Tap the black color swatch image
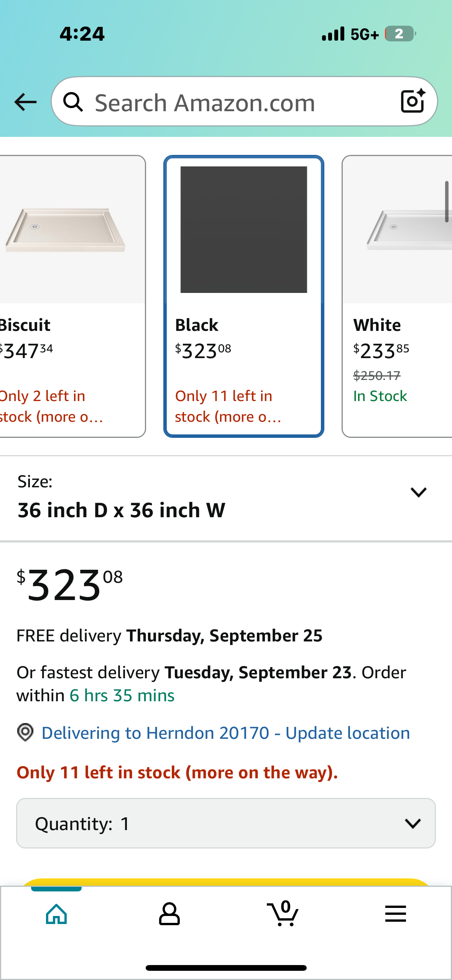452x980 pixels. pos(243,230)
